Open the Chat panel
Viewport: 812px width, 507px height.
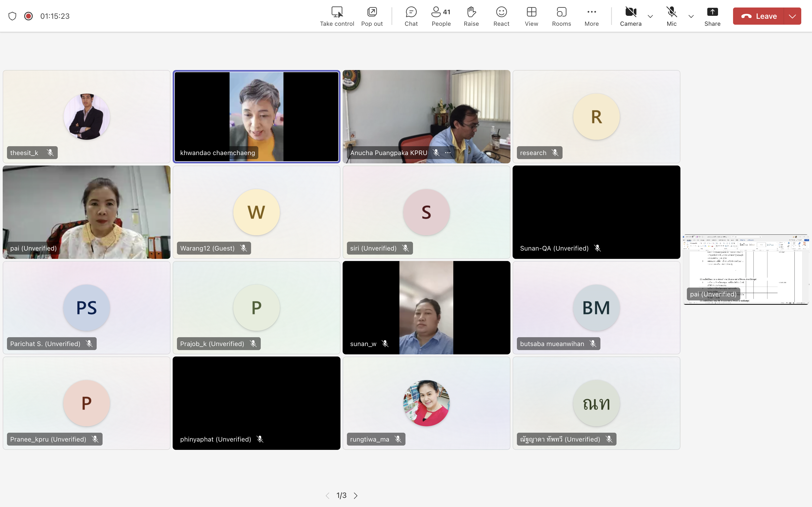click(411, 16)
